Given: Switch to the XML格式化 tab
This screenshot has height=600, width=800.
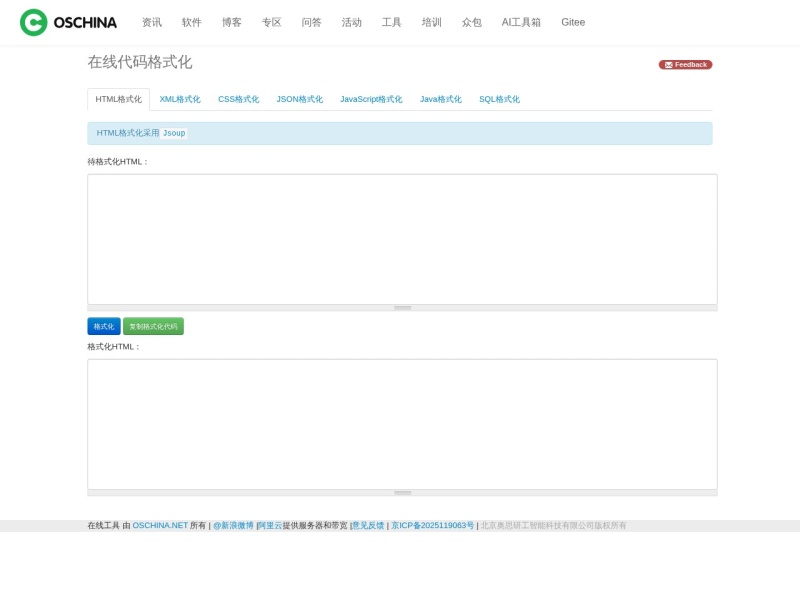Looking at the screenshot, I should pyautogui.click(x=180, y=99).
